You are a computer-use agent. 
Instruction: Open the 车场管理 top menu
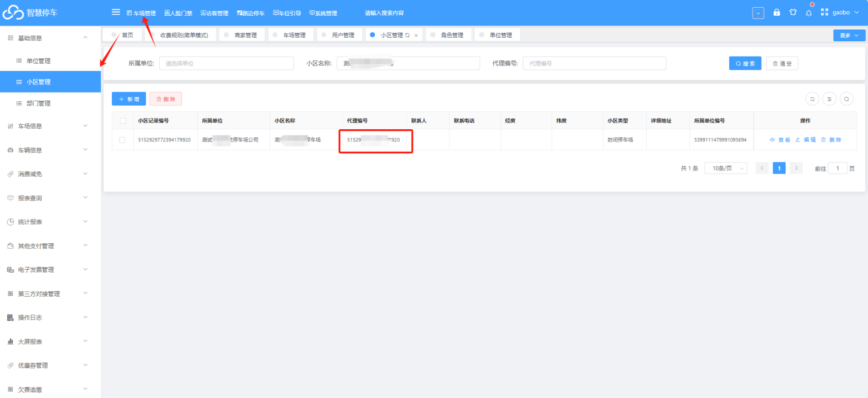(141, 13)
